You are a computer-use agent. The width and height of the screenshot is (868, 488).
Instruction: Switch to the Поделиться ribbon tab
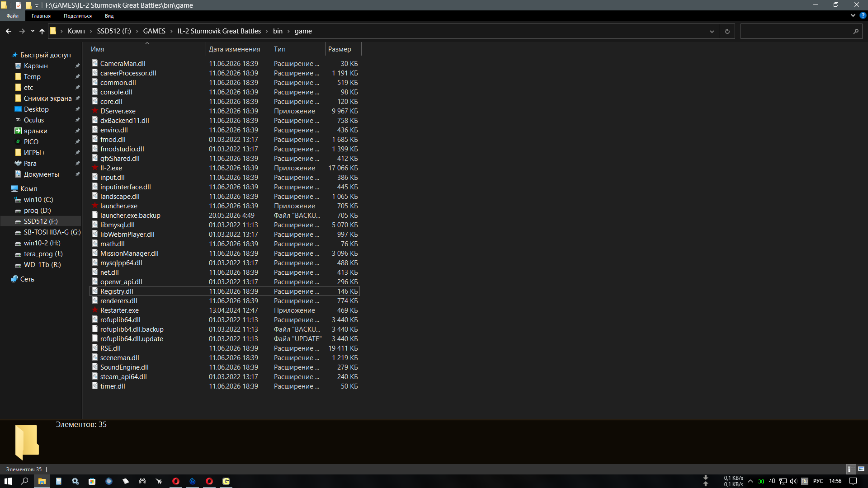coord(78,16)
